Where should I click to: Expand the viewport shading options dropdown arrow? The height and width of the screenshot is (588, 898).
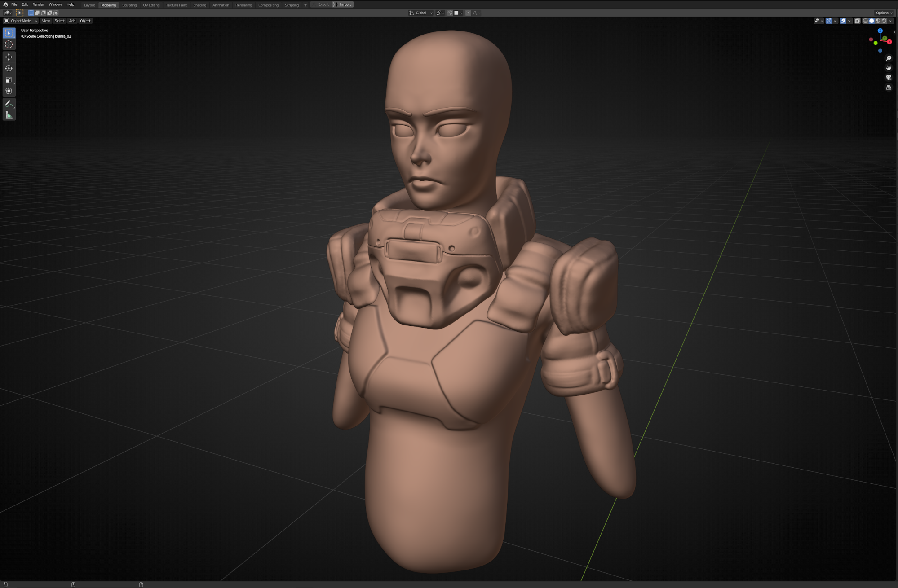point(890,21)
